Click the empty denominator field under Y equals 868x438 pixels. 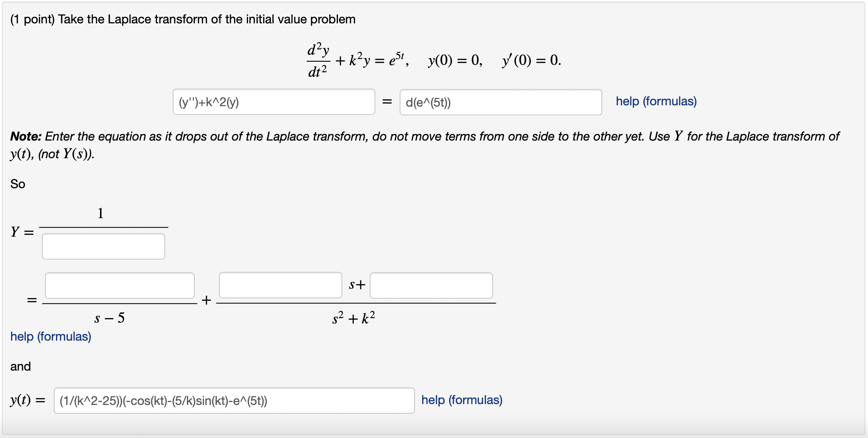103,246
